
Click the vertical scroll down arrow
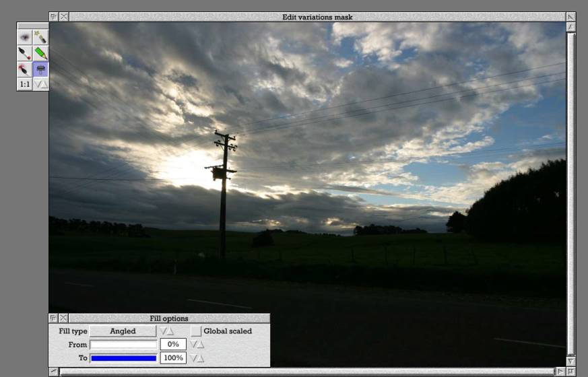point(570,362)
